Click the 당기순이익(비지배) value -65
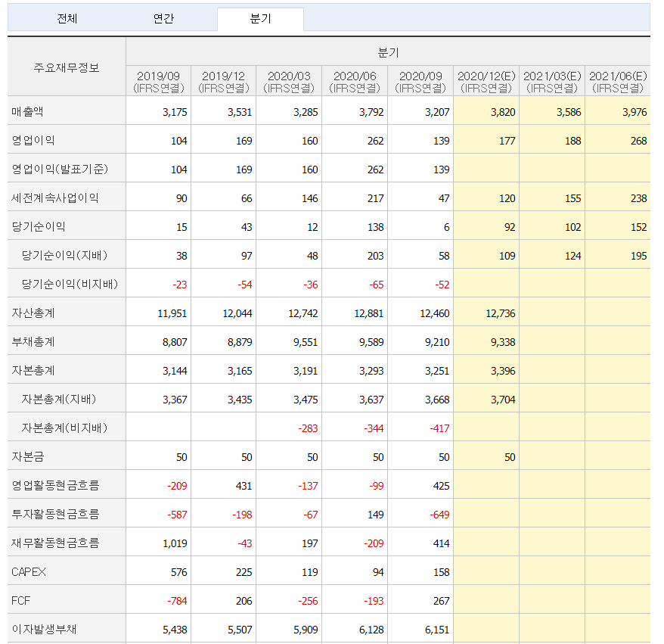 tap(376, 285)
